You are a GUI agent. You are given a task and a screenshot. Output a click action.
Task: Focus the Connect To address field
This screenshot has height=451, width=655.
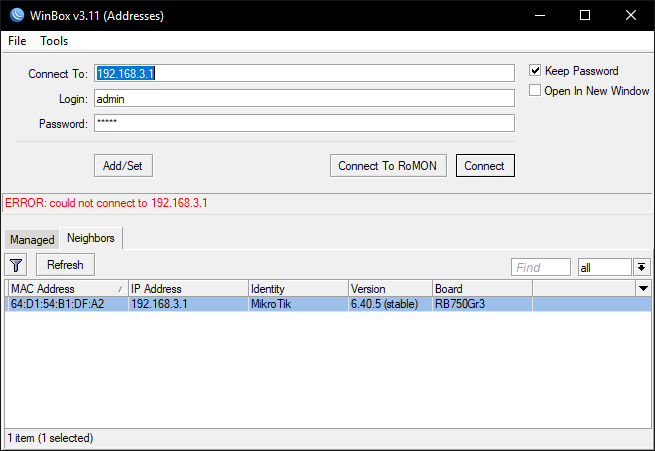[304, 73]
